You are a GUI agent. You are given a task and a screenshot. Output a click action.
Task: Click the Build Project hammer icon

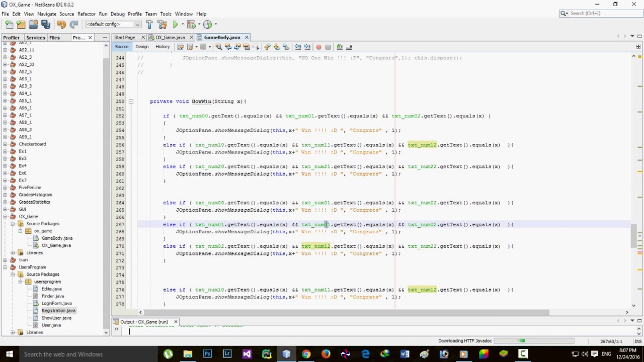pyautogui.click(x=149, y=24)
